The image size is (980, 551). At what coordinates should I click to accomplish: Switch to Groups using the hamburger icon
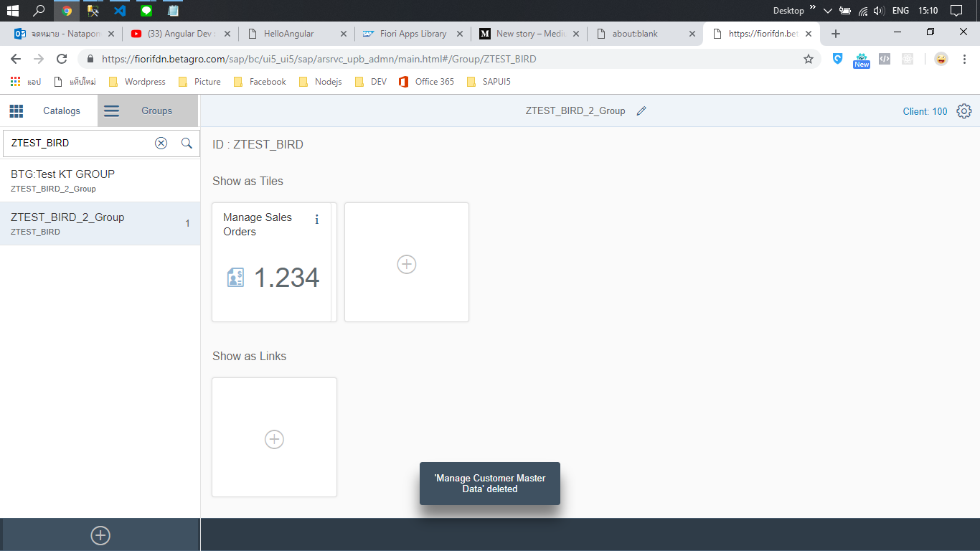point(111,110)
